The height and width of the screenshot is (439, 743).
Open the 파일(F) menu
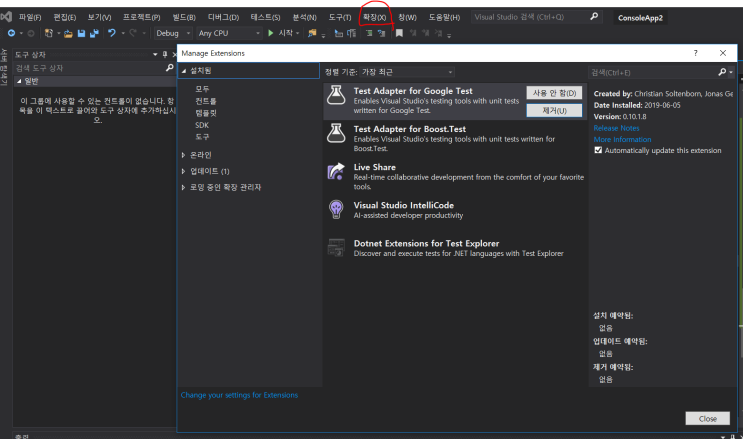[30, 18]
